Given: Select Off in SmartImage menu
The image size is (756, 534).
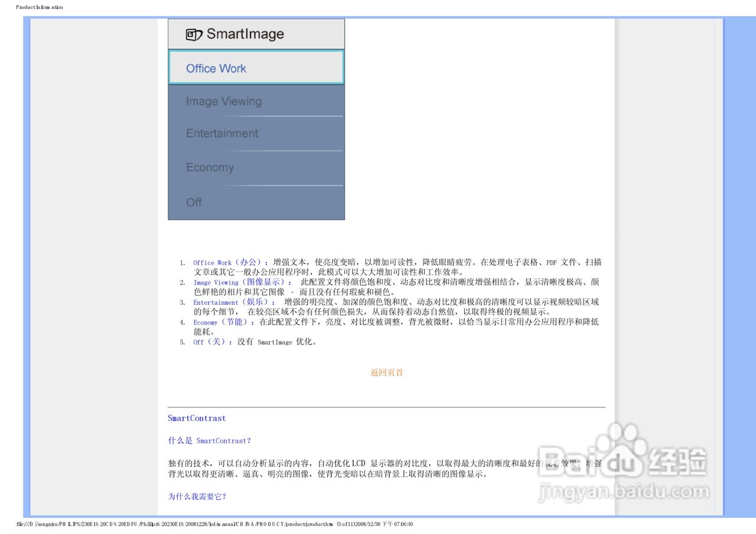Looking at the screenshot, I should [256, 203].
